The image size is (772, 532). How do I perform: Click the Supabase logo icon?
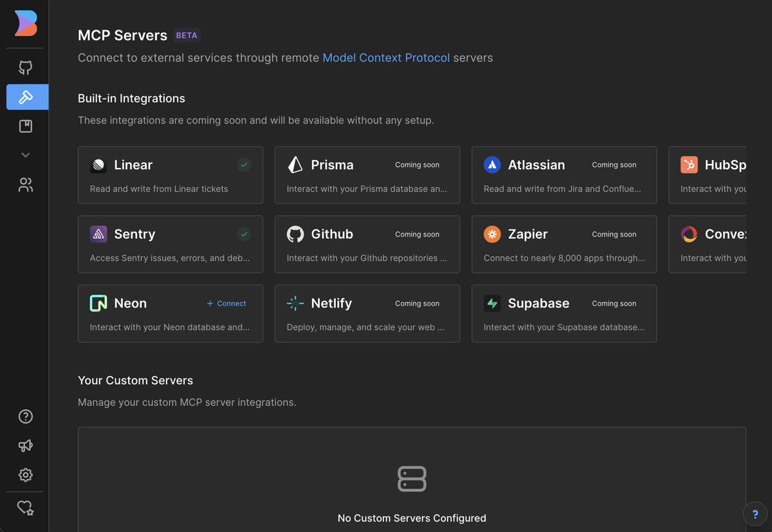(x=492, y=303)
